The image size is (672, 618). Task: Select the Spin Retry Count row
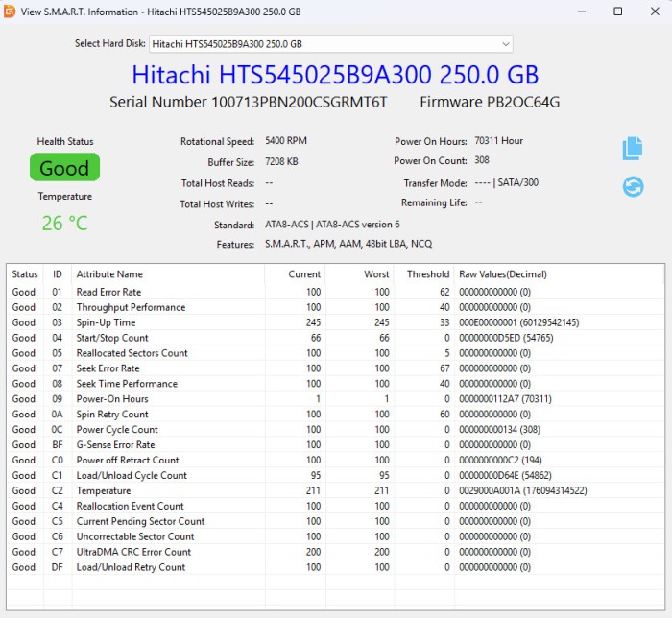click(x=336, y=415)
